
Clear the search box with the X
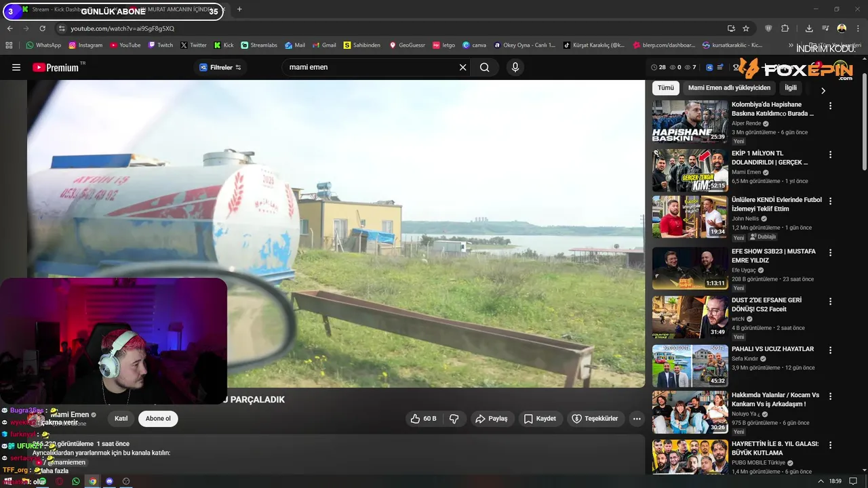[x=463, y=67]
